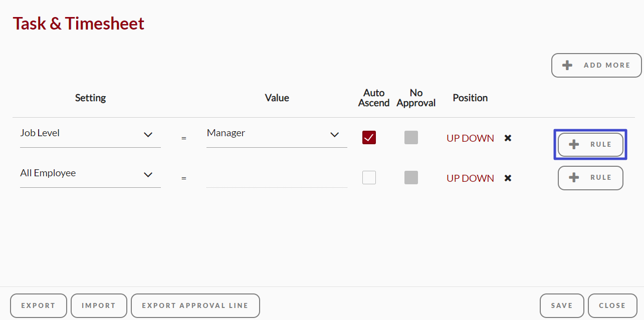644x320 pixels.
Task: Import approval settings
Action: 99,305
